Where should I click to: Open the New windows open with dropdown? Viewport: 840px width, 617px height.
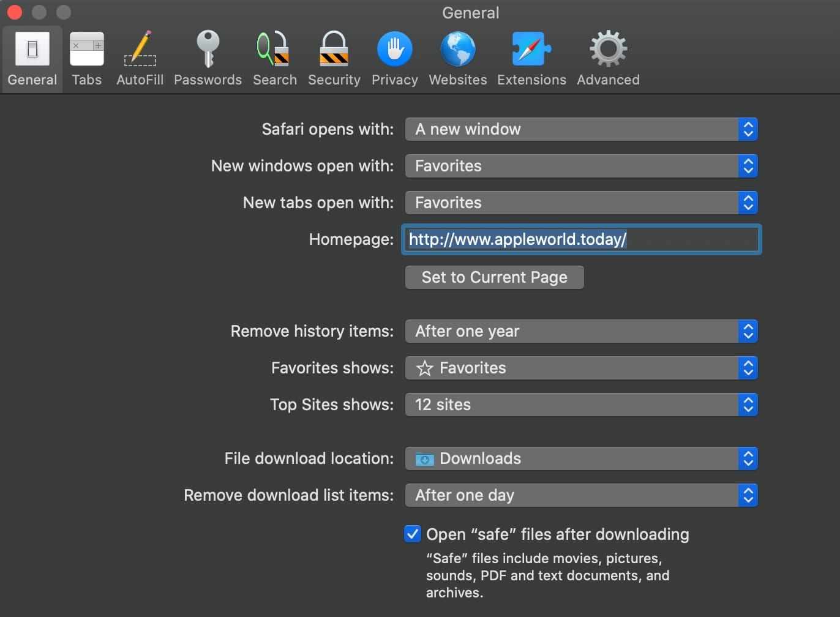tap(581, 166)
